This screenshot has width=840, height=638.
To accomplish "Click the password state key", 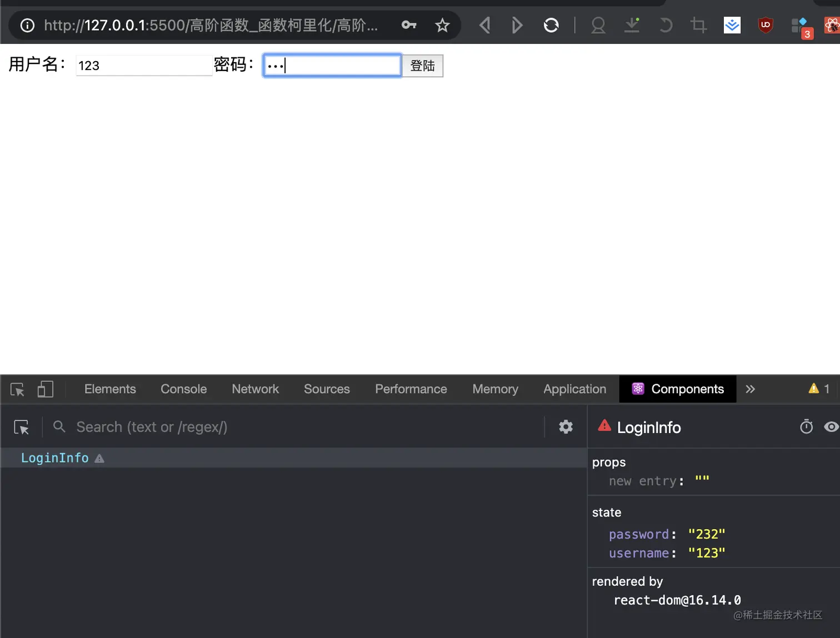I will (x=639, y=534).
